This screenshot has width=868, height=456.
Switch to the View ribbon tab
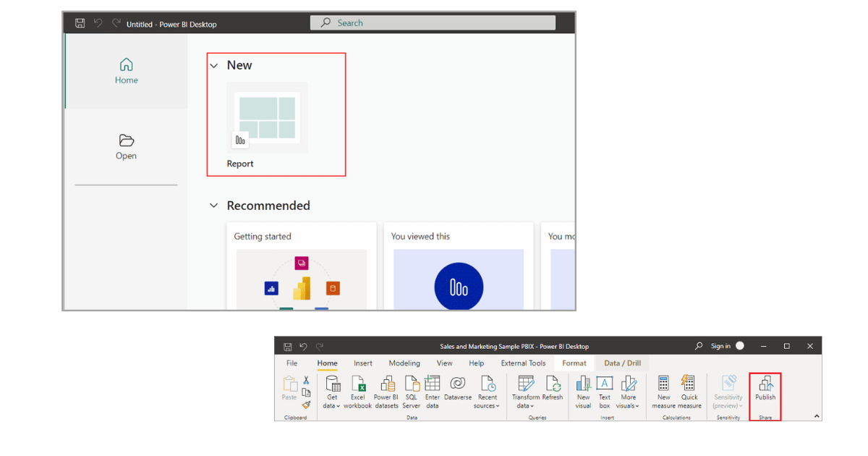tap(445, 363)
